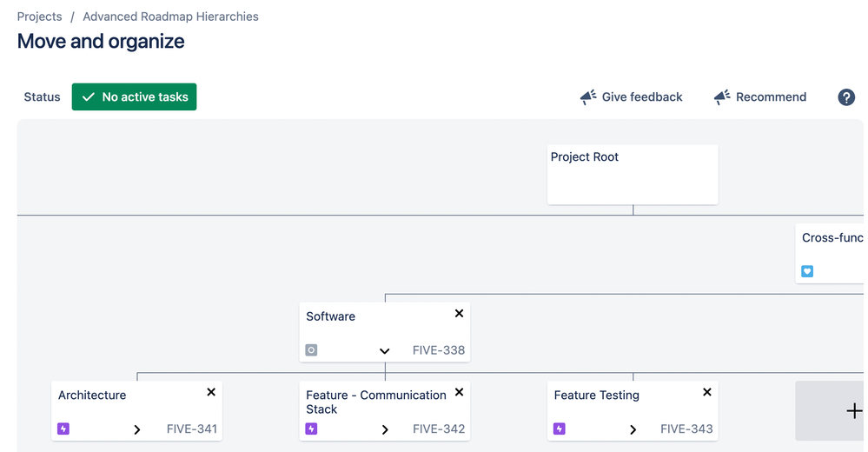Click the purple epic icon on Architecture card

pyautogui.click(x=63, y=429)
